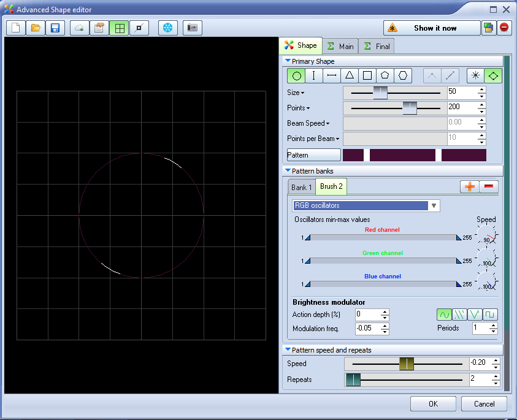Click the Pattern button
The image size is (517, 420).
click(313, 155)
